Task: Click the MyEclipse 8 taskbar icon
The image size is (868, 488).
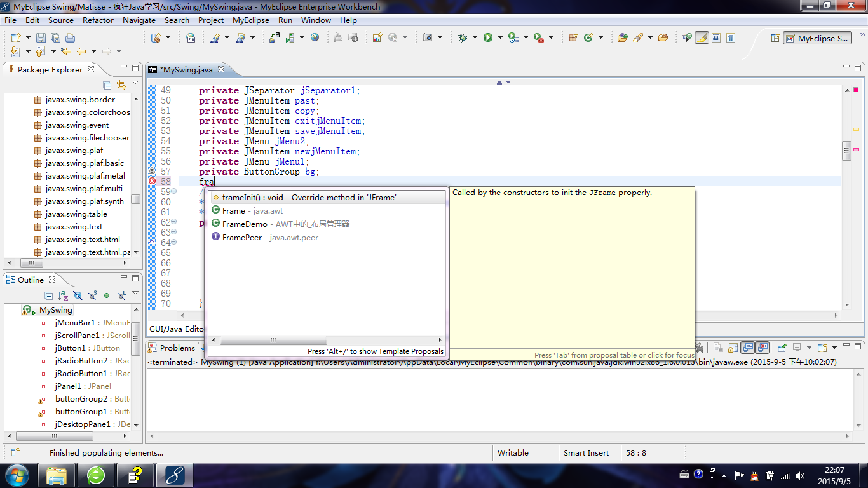Action: coord(175,475)
